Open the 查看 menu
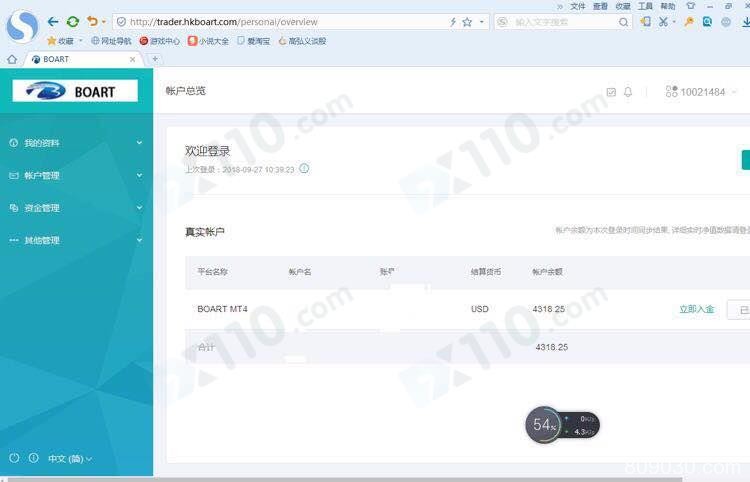Viewport: 750px width, 482px height. click(600, 6)
